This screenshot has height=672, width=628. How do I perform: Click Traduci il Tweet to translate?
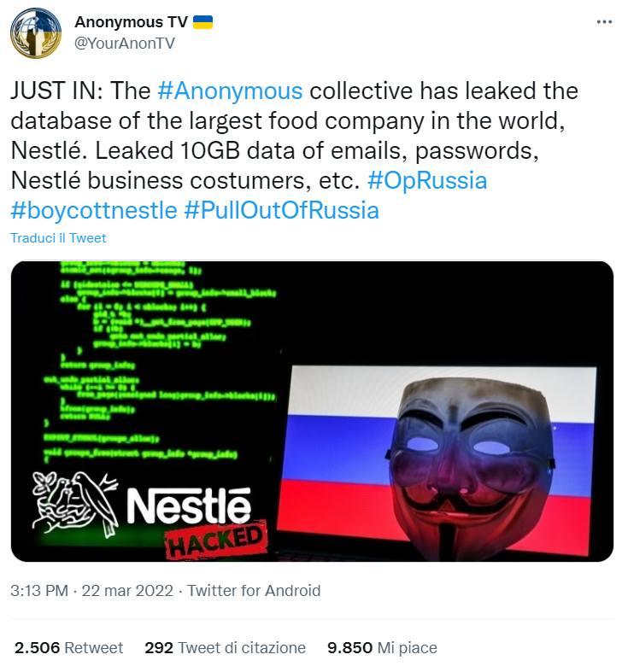coord(58,238)
